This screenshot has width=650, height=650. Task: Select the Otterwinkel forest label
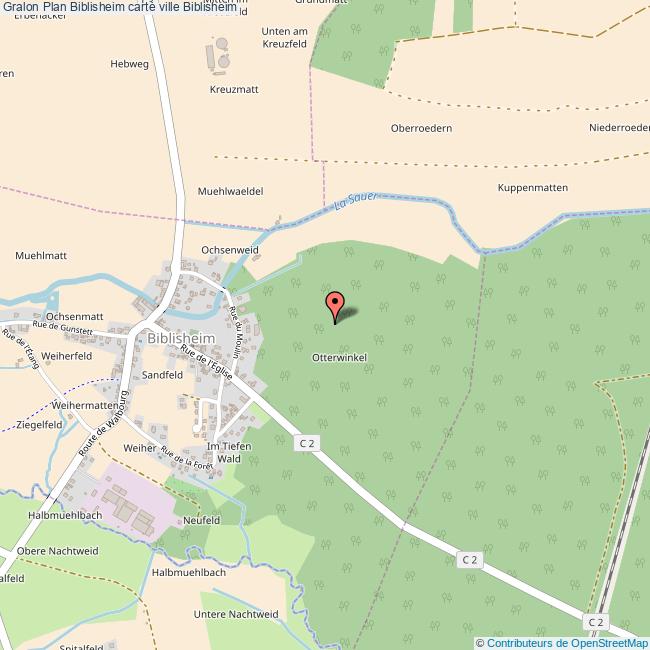(x=340, y=357)
